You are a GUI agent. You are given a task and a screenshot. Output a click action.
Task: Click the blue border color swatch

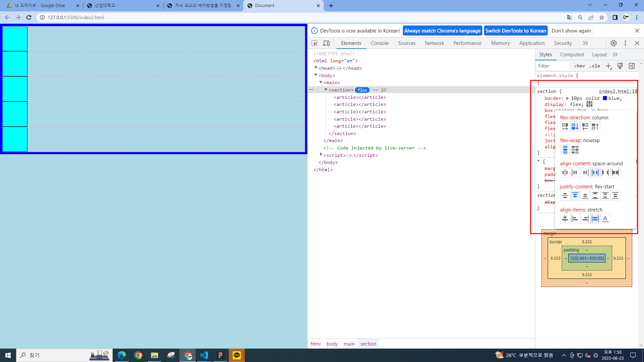pos(605,98)
